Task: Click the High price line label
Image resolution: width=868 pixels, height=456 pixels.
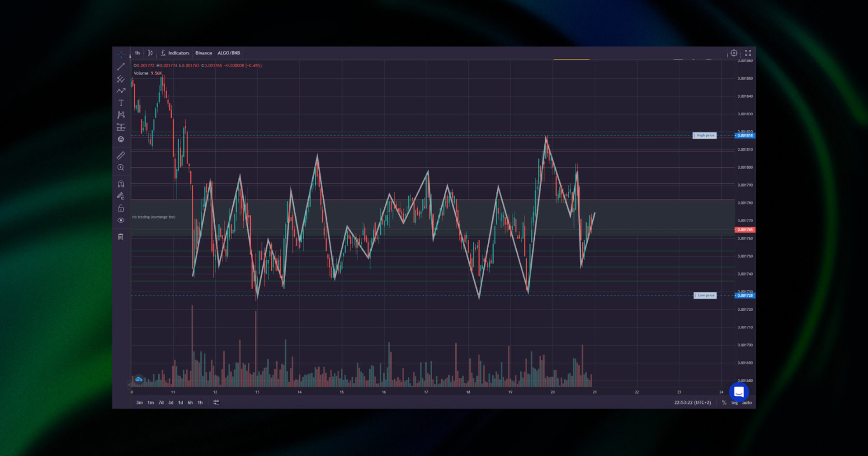Action: 704,135
